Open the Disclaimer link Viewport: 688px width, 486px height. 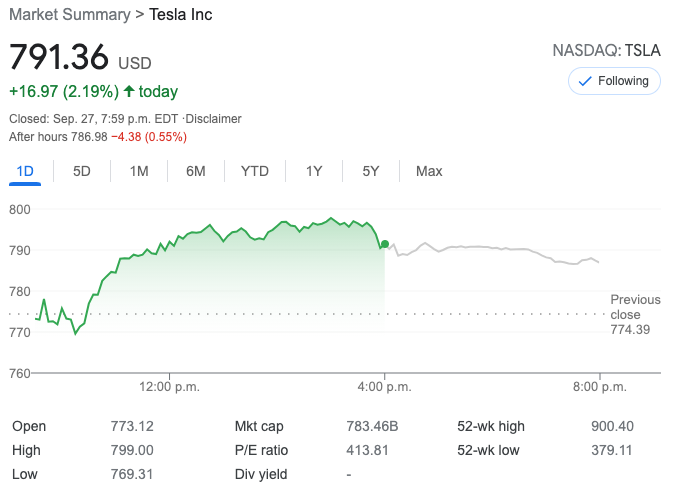[214, 119]
